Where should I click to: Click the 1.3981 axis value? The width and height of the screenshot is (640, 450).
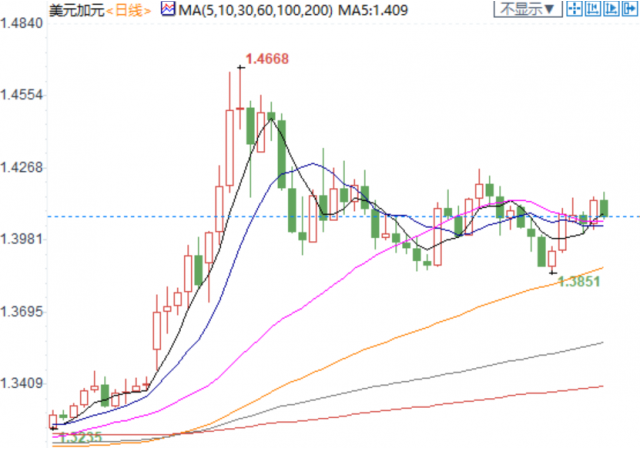pyautogui.click(x=22, y=239)
